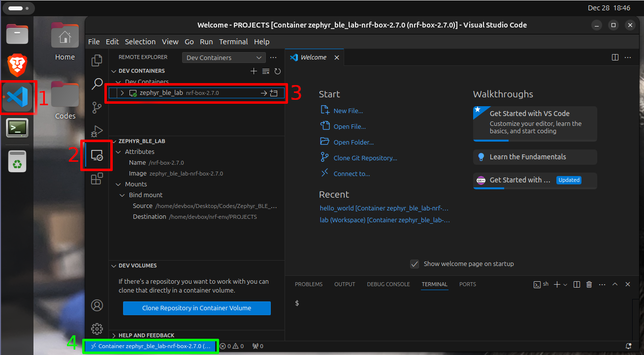
Task: Open the Dev Containers dropdown selector
Action: (x=224, y=58)
